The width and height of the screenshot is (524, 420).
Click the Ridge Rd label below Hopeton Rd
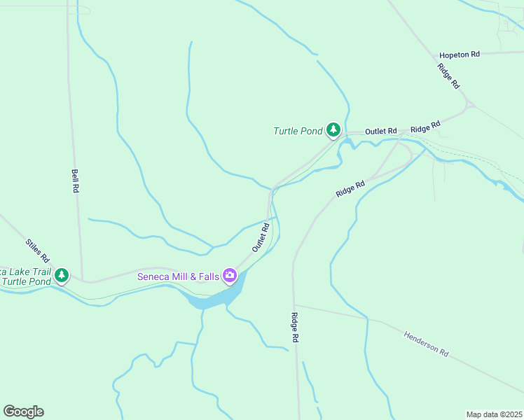448,76
